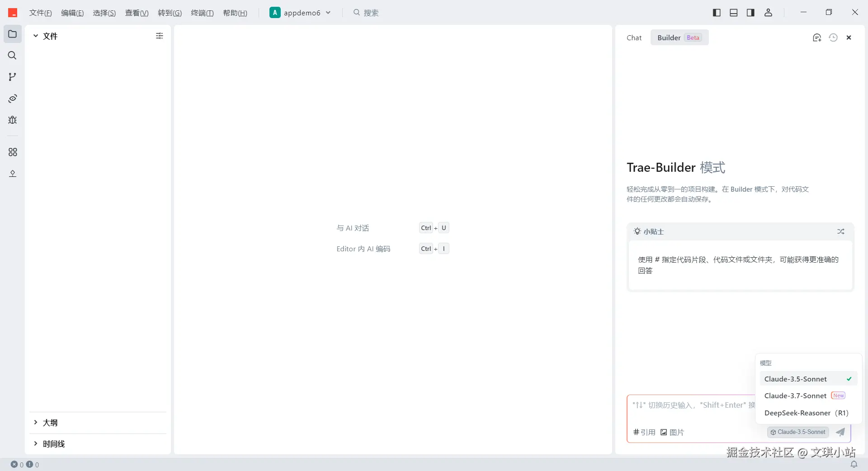Start a new chat session icon
The height and width of the screenshot is (471, 868).
817,38
